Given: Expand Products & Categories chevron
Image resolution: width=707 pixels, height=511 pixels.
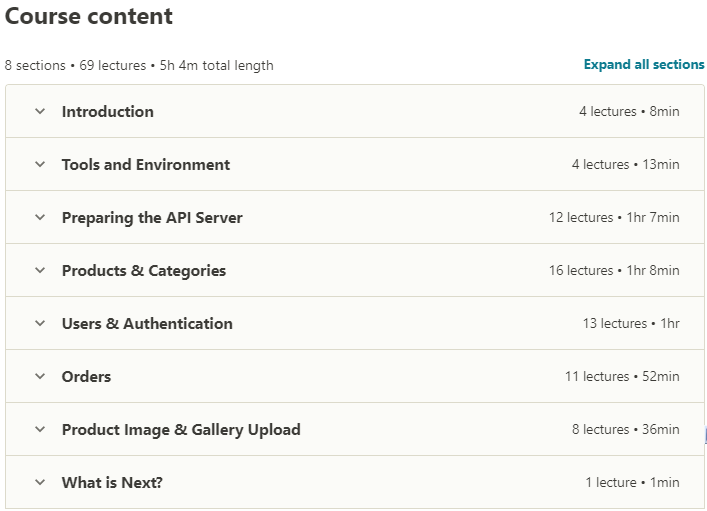Looking at the screenshot, I should click(x=40, y=270).
